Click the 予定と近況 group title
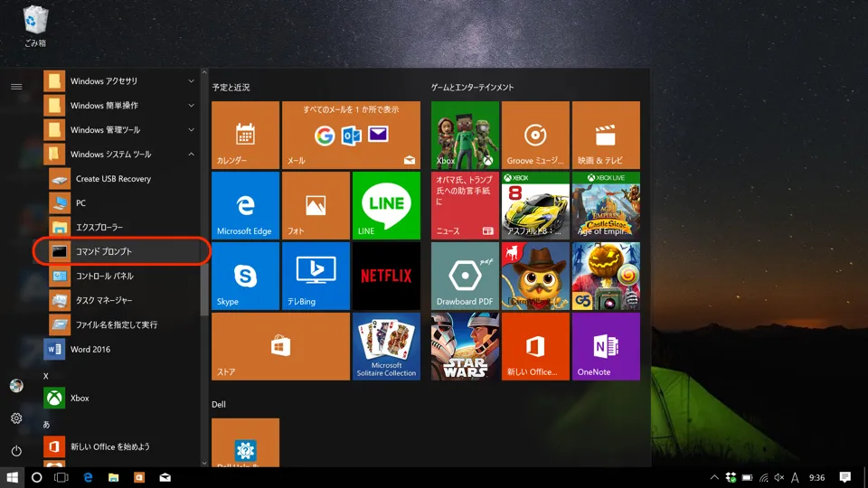The image size is (868, 488). coord(231,88)
